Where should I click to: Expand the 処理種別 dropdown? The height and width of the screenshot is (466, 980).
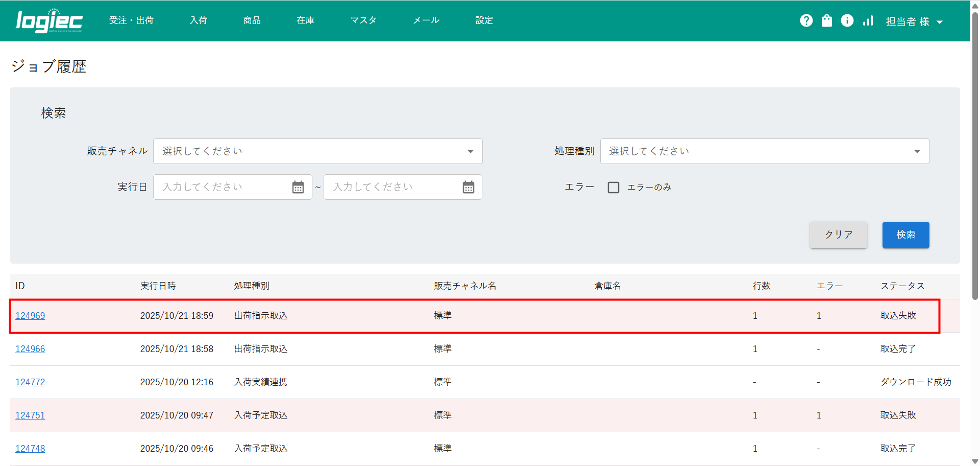point(764,151)
